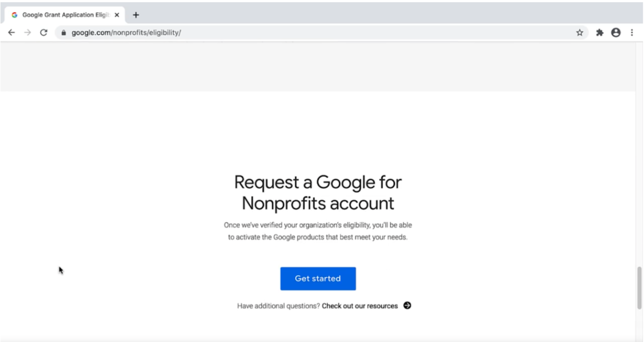The width and height of the screenshot is (644, 342).
Task: Click the arrow circle icon beside resources
Action: 407,306
